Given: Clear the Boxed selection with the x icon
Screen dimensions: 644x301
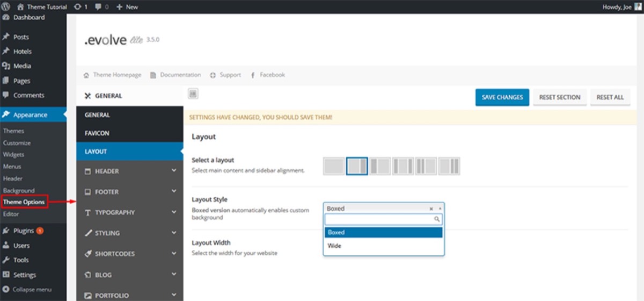Looking at the screenshot, I should [431, 209].
